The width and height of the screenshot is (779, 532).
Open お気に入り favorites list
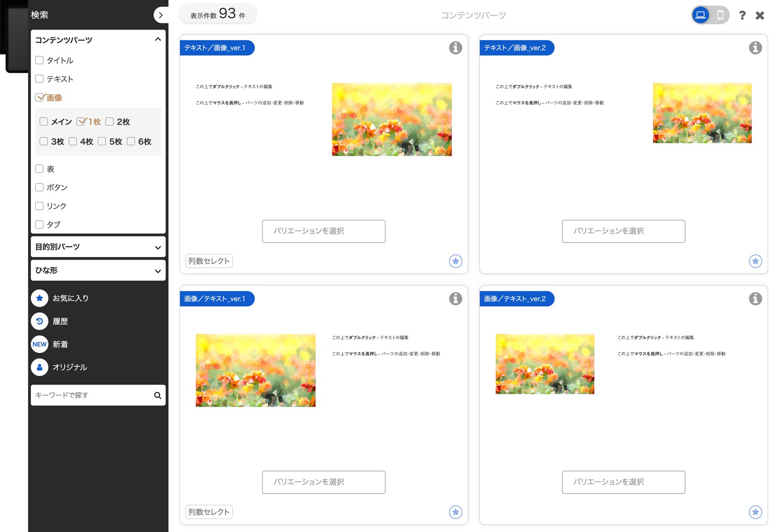(60, 298)
